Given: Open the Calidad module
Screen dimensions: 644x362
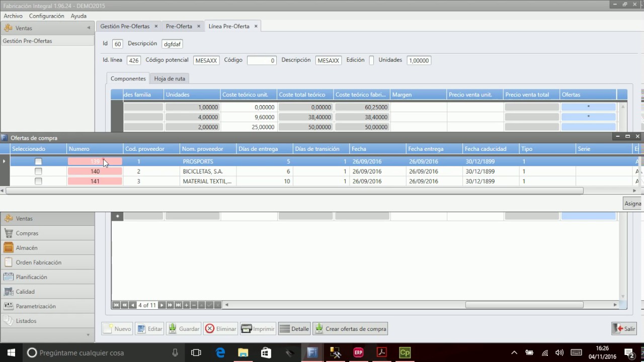Looking at the screenshot, I should click(x=47, y=292).
